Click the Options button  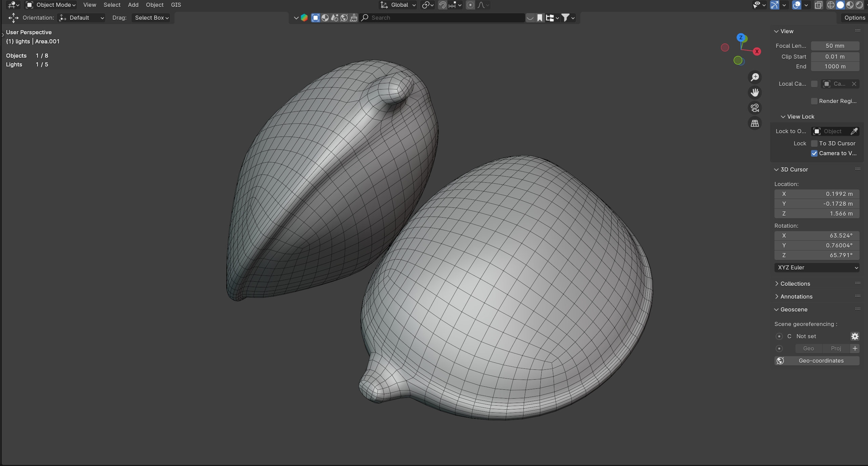[854, 18]
